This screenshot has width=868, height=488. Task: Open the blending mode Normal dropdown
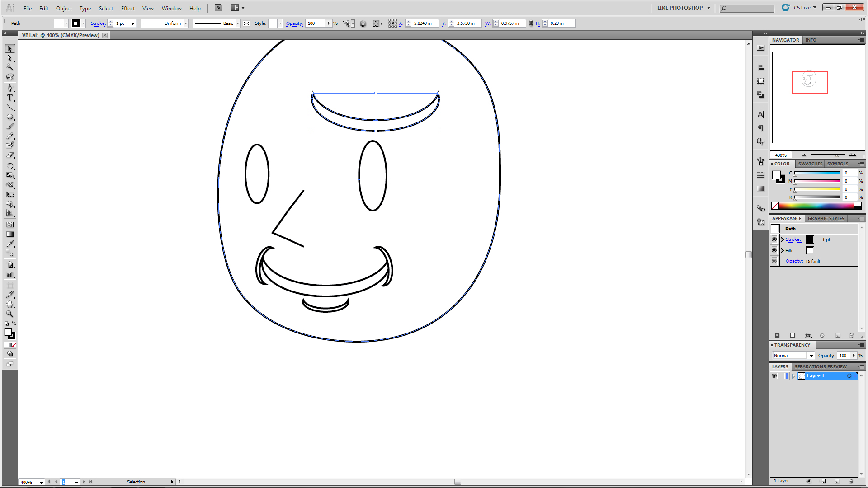point(811,356)
